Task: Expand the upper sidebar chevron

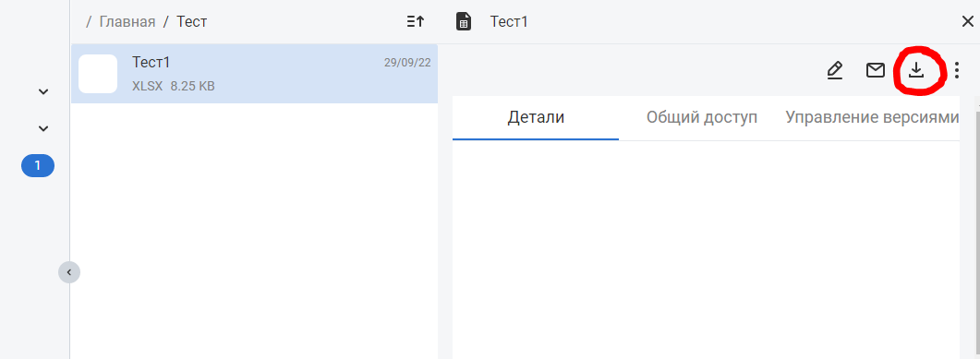Action: [x=43, y=91]
